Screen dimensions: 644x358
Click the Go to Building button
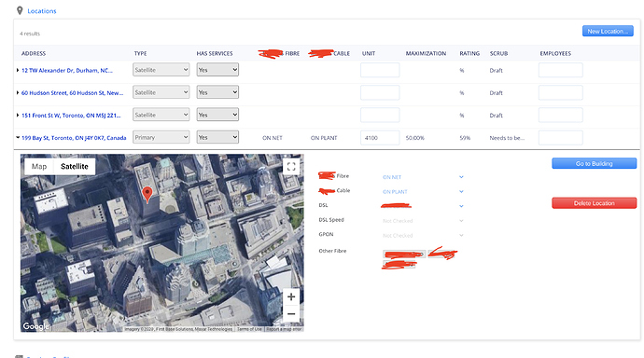pos(594,164)
